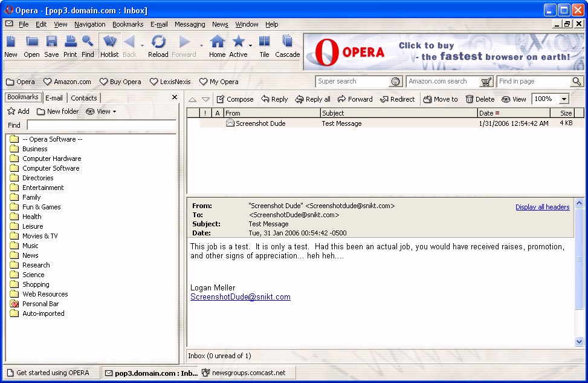Viewport: 588px width, 383px height.
Task: Open the Messaging menu
Action: 190,24
